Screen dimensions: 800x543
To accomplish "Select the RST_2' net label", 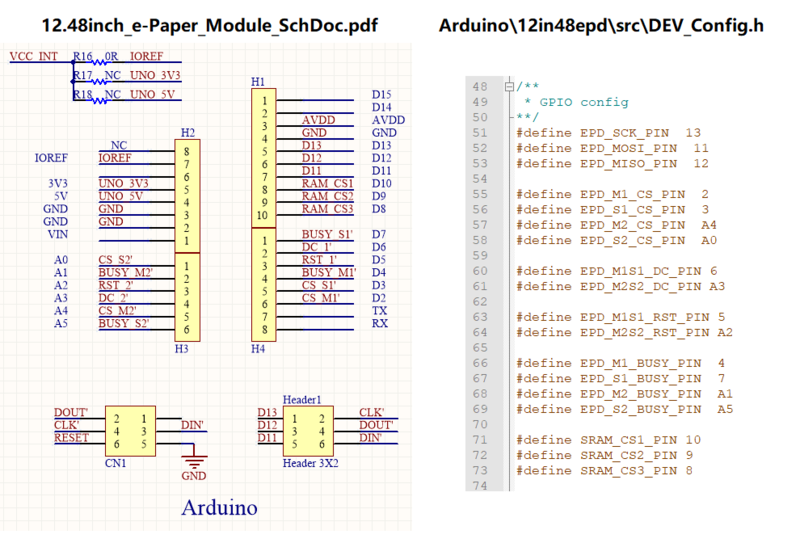I will [x=116, y=285].
